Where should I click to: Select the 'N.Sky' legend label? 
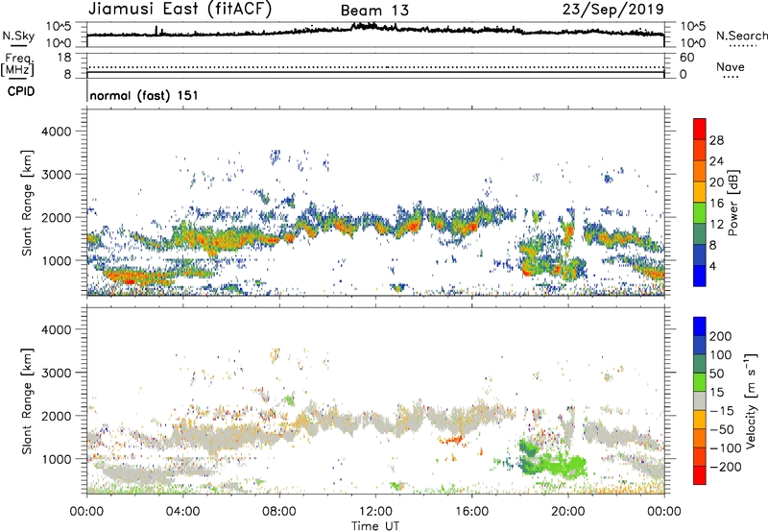[x=18, y=36]
